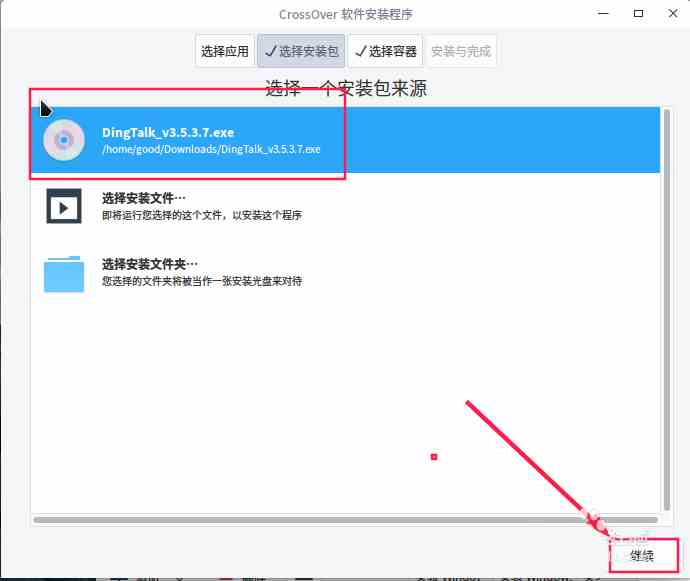Minimize the CrossOver installer window

[x=603, y=14]
